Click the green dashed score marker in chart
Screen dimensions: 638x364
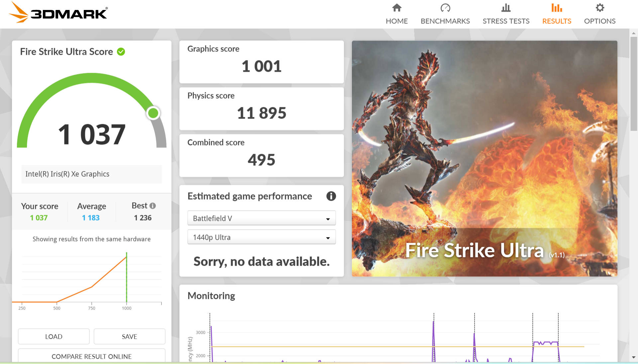(x=127, y=277)
